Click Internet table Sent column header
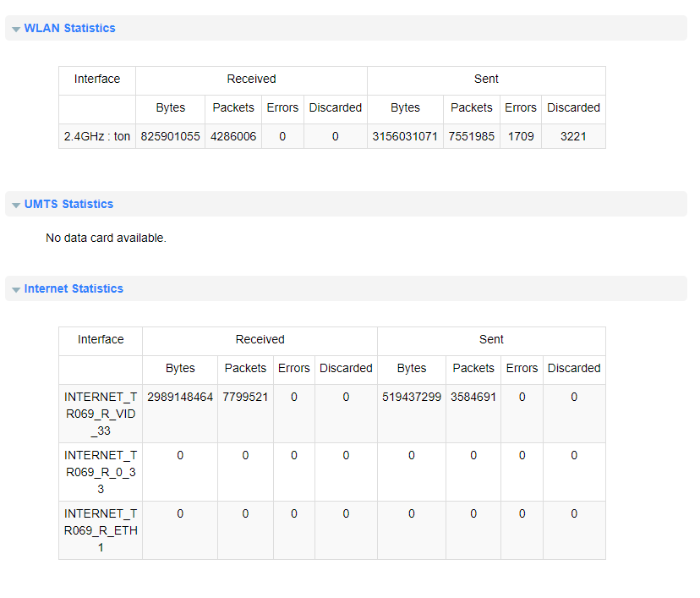 (x=491, y=339)
